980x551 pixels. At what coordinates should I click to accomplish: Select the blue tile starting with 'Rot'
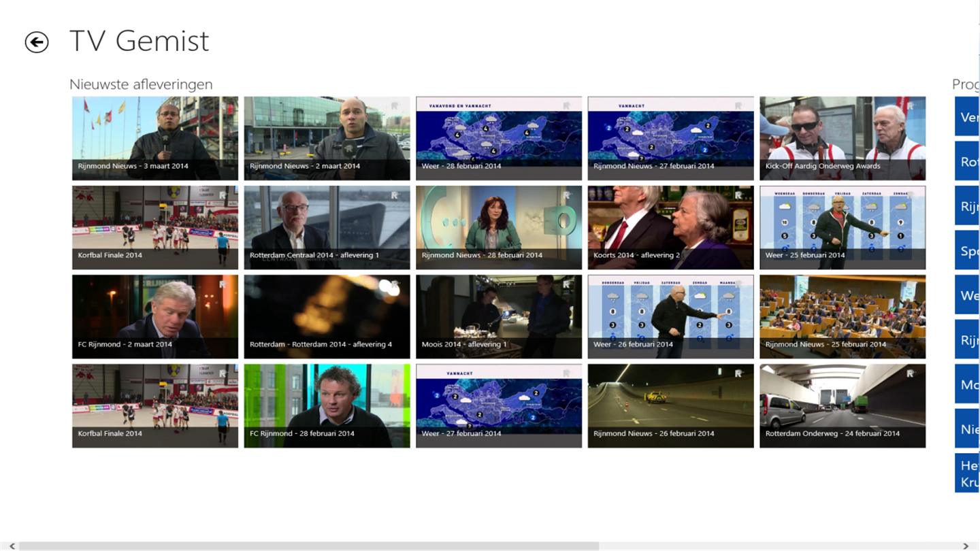point(967,161)
